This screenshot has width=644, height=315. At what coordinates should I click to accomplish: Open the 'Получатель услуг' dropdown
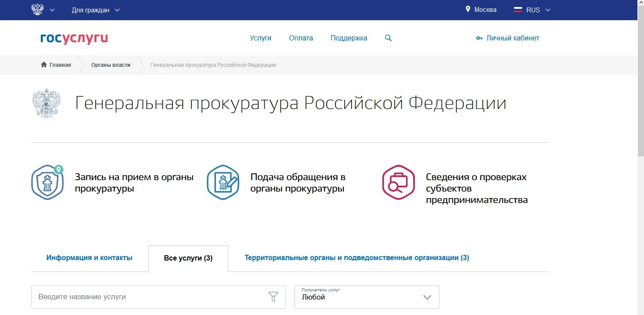[367, 297]
